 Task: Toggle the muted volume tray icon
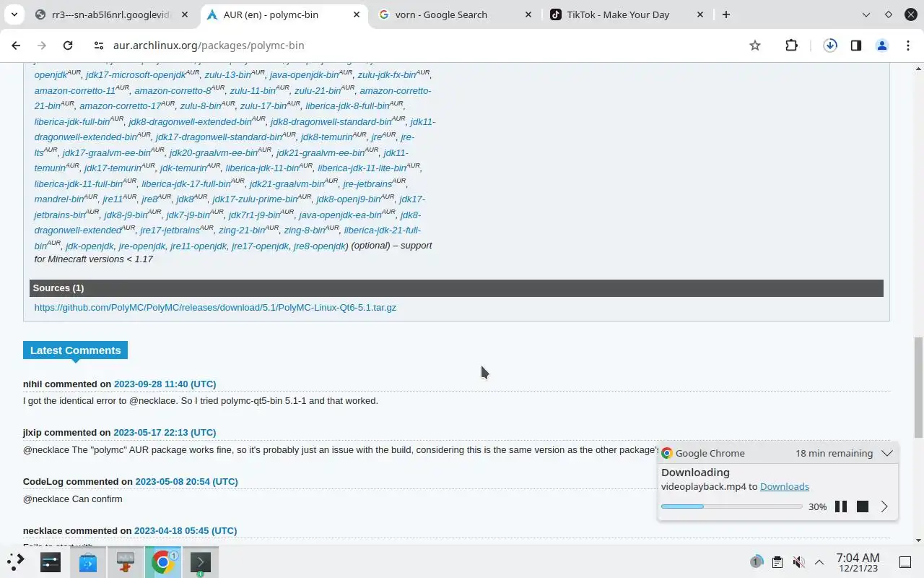tap(798, 561)
